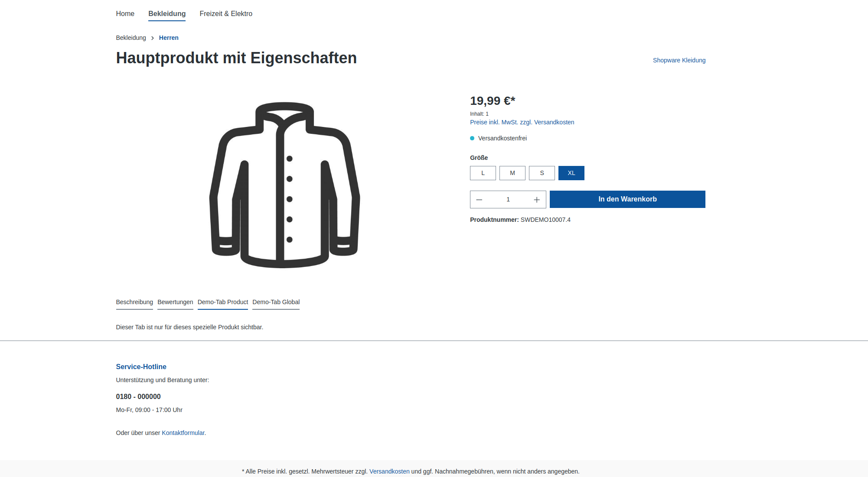Viewport: 868px width, 477px height.
Task: Select size XL option
Action: (571, 173)
